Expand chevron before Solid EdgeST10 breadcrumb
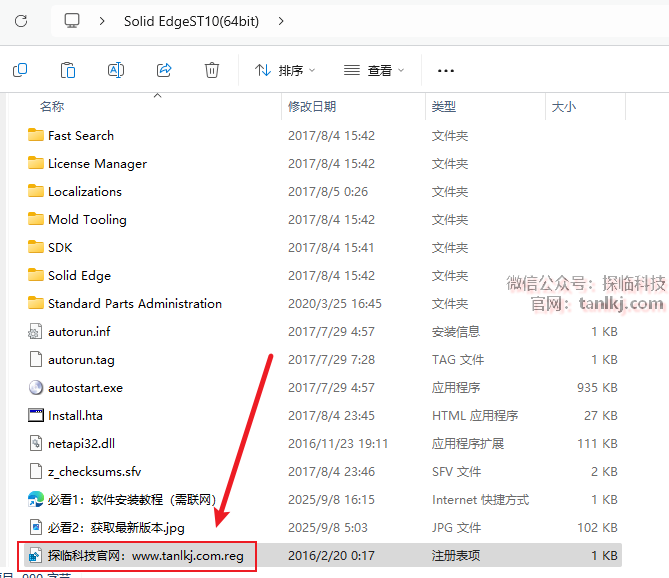Screen dimensions: 669x578 pyautogui.click(x=102, y=20)
